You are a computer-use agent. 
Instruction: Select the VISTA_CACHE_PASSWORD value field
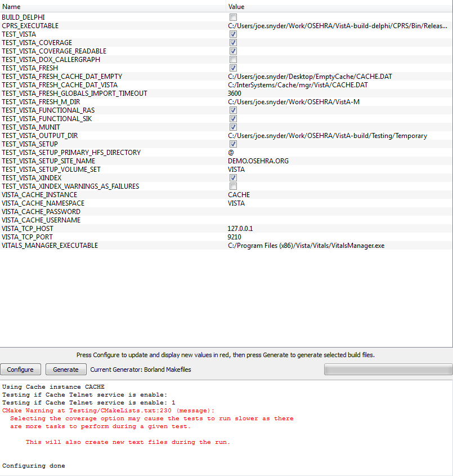coord(338,212)
